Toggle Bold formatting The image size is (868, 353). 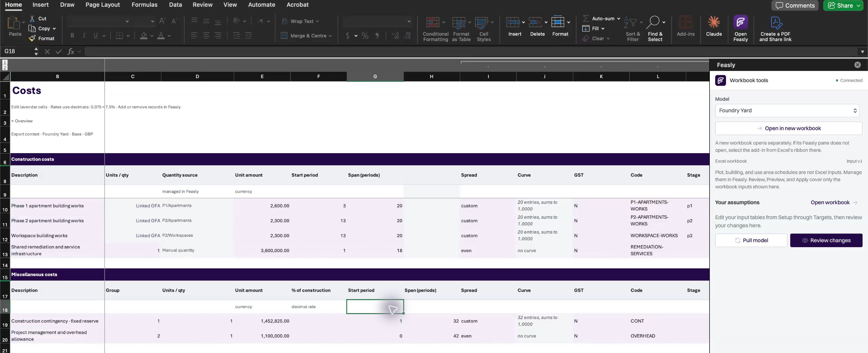72,35
